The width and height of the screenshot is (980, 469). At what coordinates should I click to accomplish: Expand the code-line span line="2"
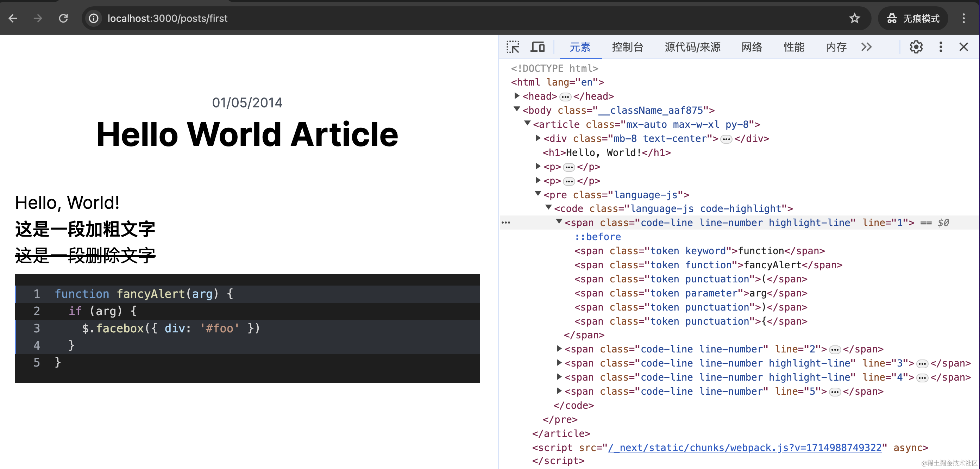559,349
